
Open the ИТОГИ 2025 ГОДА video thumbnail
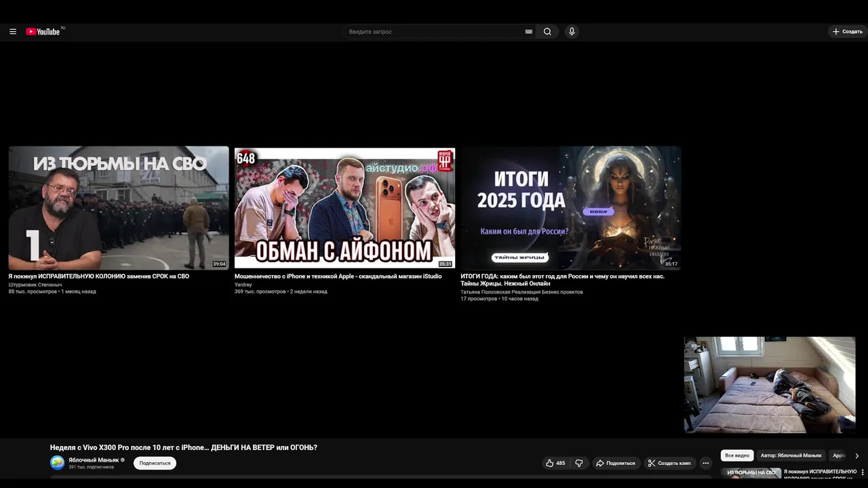click(x=570, y=208)
